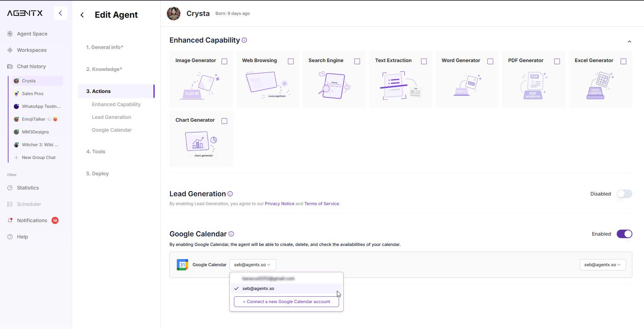The width and height of the screenshot is (644, 329).
Task: Click the Web Browsing illustration
Action: (x=268, y=84)
